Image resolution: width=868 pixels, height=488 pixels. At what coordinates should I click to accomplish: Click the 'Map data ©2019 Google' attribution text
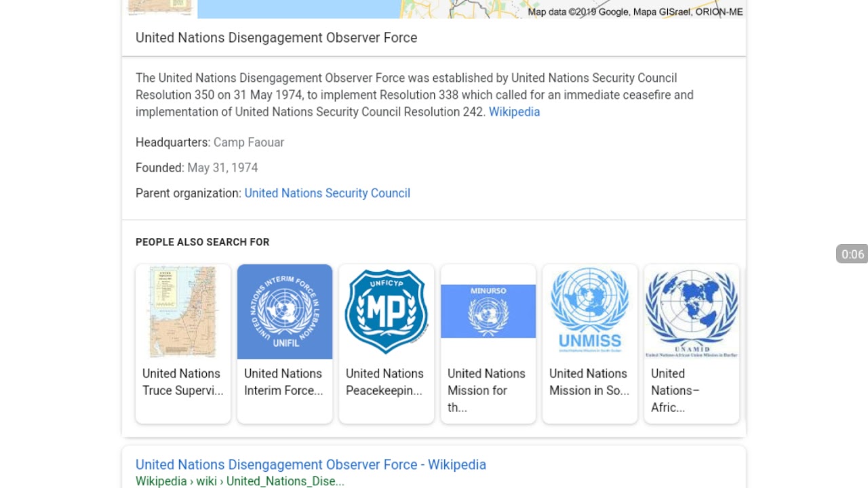(x=635, y=12)
